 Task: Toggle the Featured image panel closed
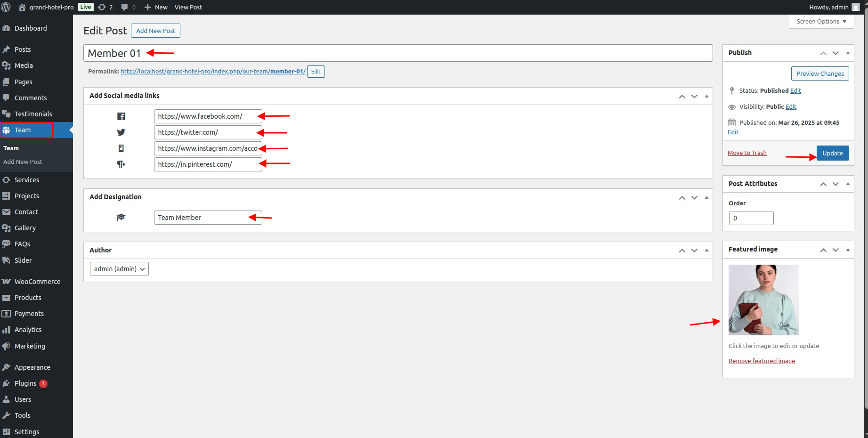[x=848, y=250]
